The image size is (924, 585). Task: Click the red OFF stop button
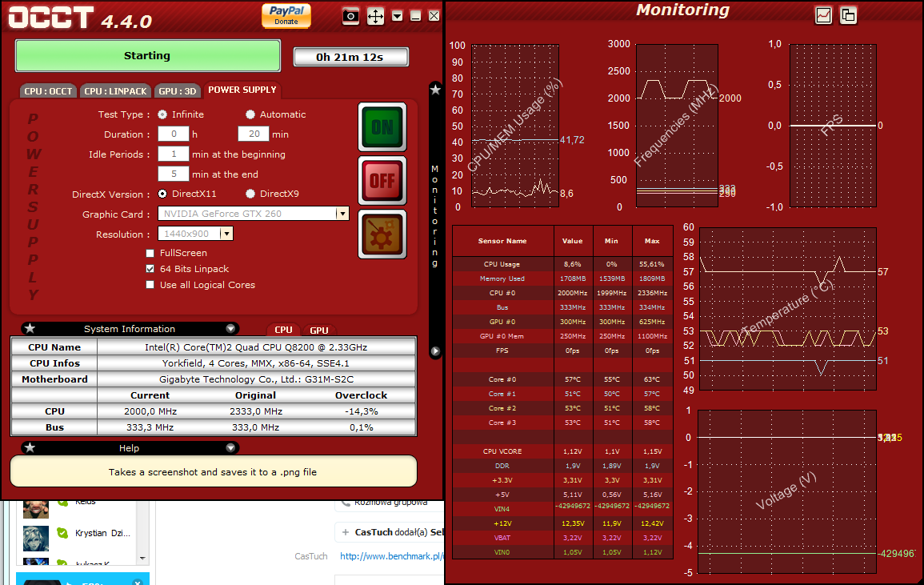tap(382, 180)
